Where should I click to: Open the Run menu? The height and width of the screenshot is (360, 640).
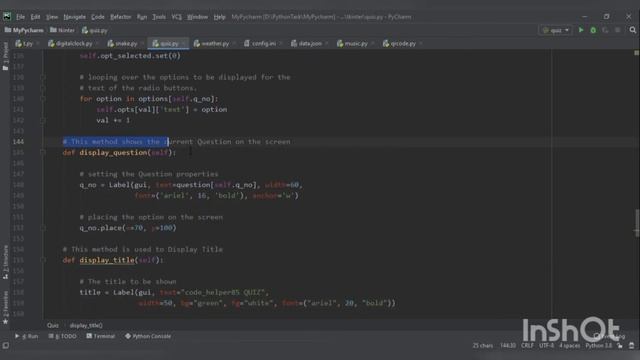point(142,17)
